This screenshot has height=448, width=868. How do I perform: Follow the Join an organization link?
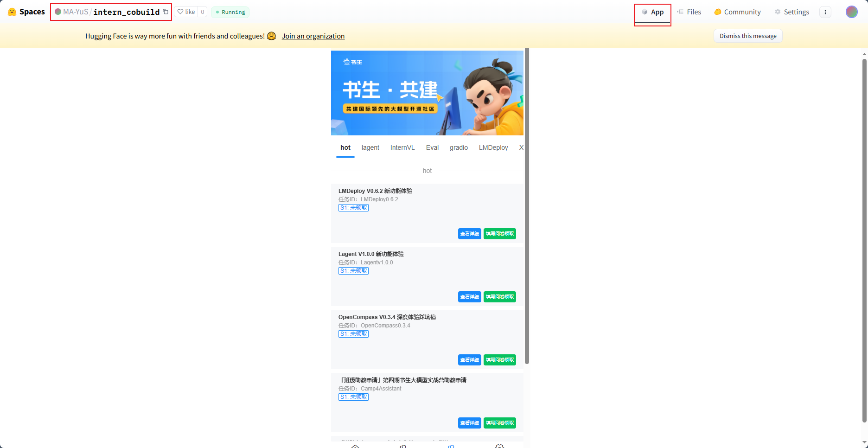(313, 36)
